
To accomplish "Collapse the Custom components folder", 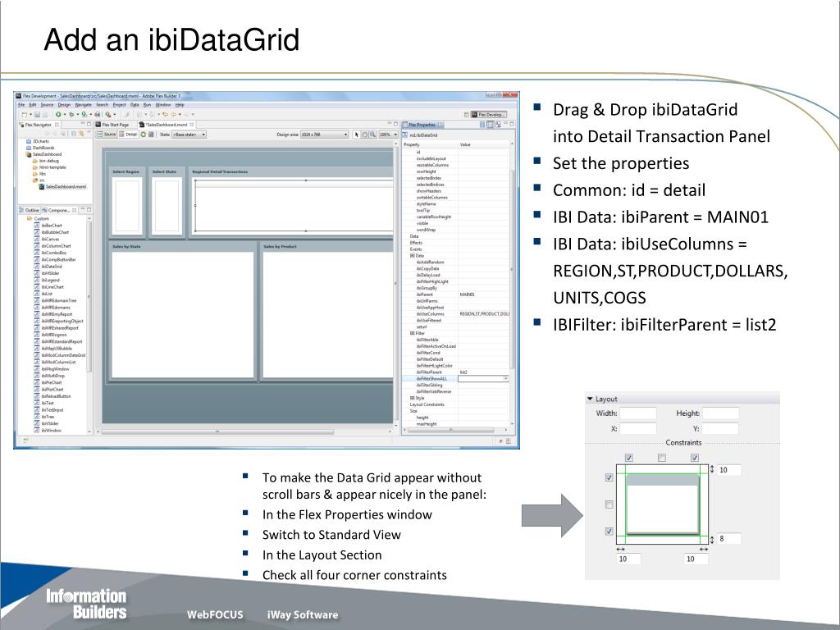I will 29,218.
